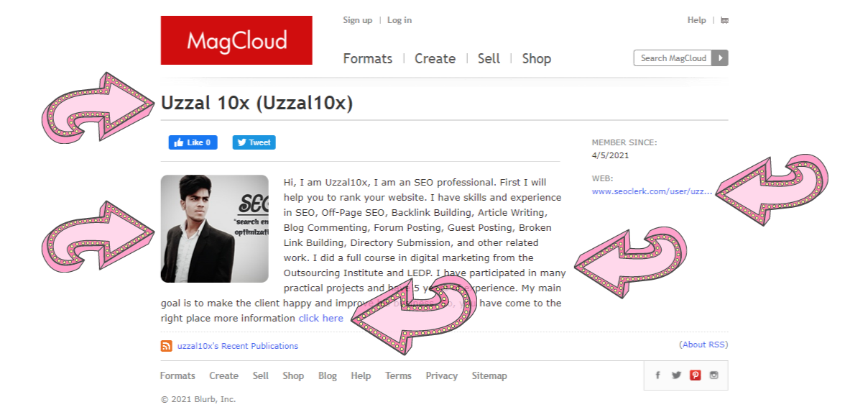Screen dimensions: 868x415
Task: Open the Shop navigation item
Action: click(x=536, y=58)
